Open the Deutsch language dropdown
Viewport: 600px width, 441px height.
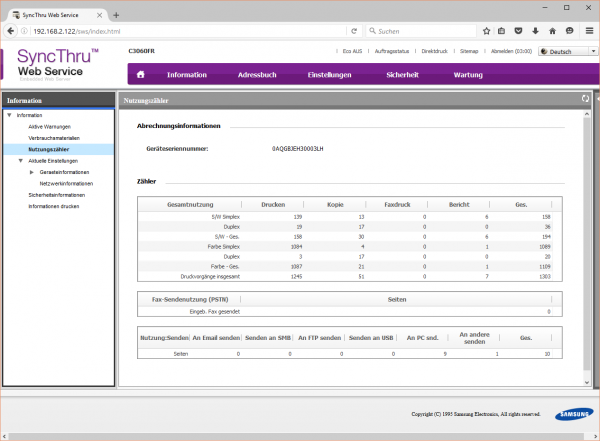566,51
